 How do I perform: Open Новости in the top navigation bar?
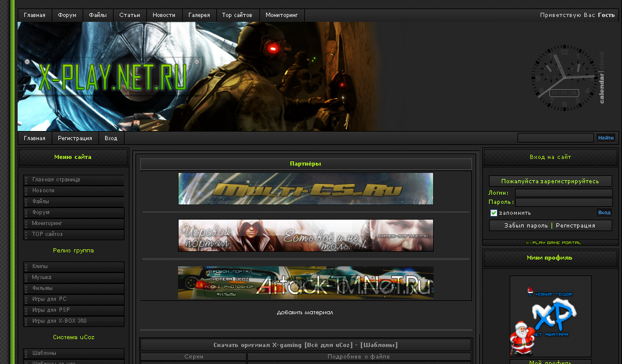click(x=164, y=15)
